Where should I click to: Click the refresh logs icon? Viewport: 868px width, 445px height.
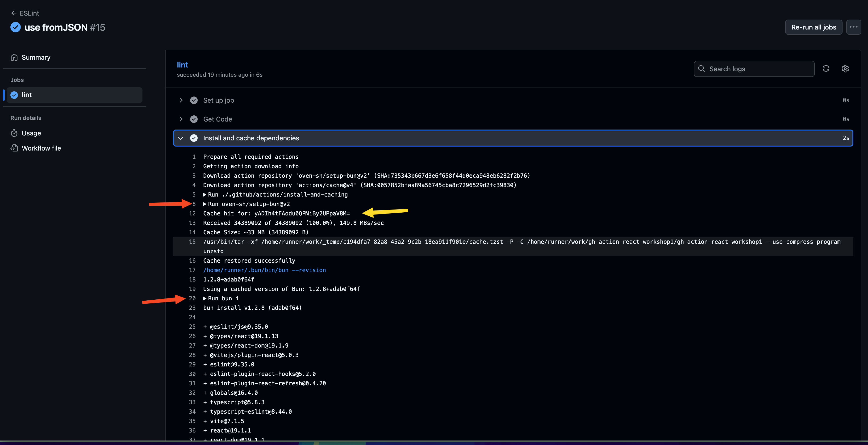point(826,69)
